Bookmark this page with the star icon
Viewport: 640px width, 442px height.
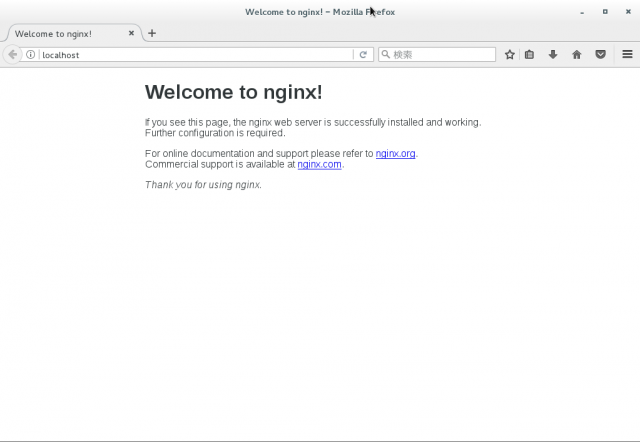click(x=509, y=55)
